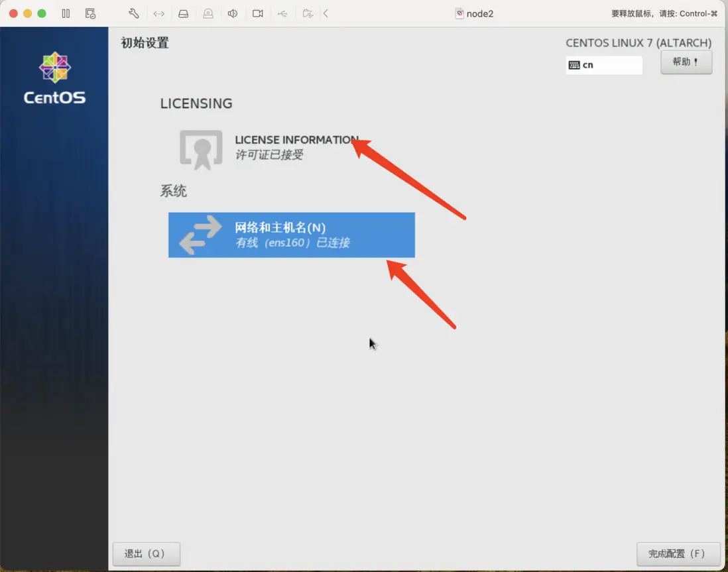
Task: Click the network adapter arrows icon
Action: 158,14
